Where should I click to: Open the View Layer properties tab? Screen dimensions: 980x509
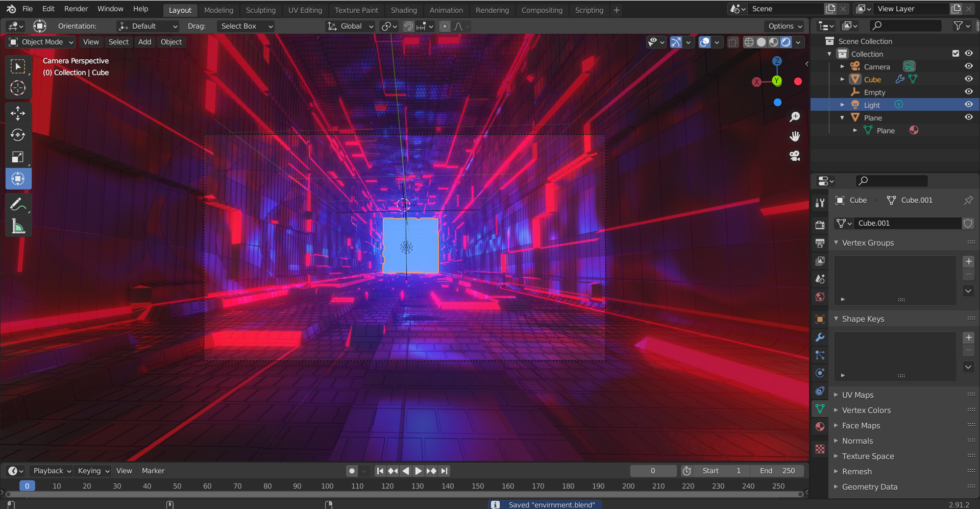point(820,261)
